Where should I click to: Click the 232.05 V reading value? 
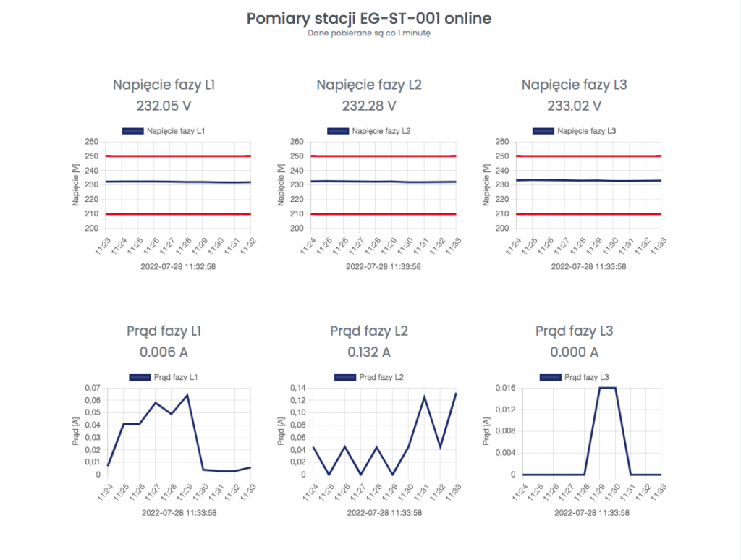pyautogui.click(x=164, y=106)
